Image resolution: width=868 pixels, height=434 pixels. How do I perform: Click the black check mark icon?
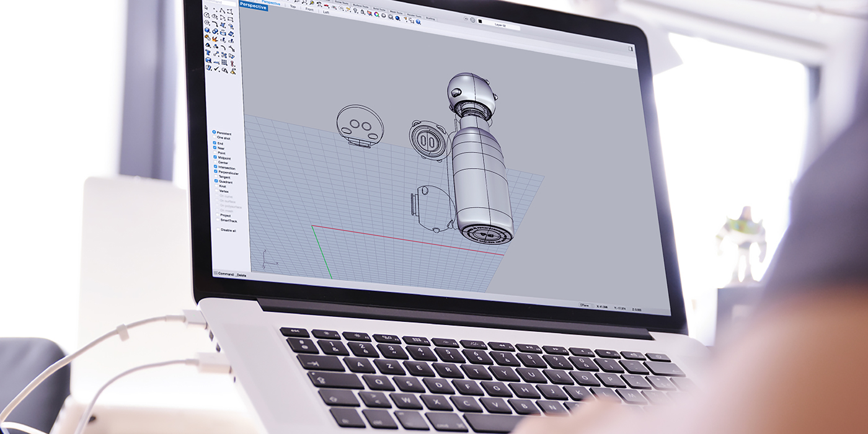[216, 69]
